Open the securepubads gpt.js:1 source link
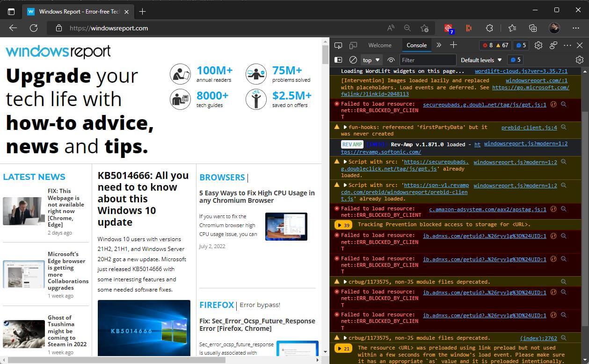Viewport: 589px width, 364px height. pos(484,105)
